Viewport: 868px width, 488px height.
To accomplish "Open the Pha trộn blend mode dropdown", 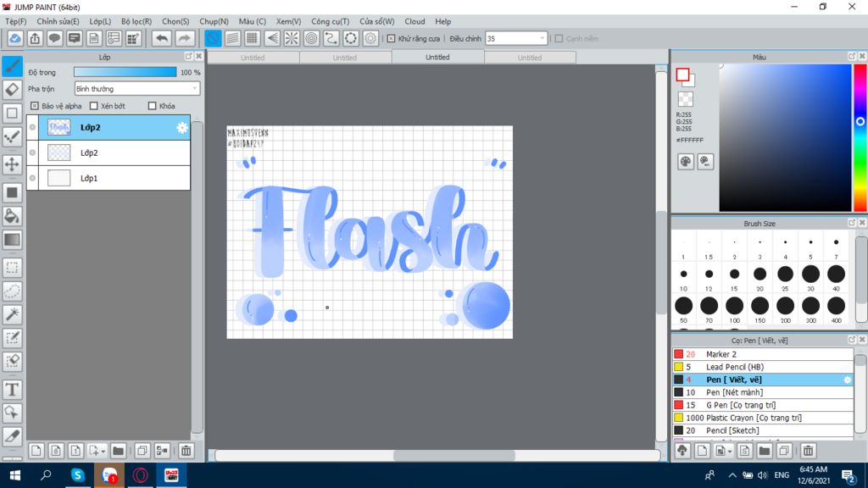I will pos(136,88).
